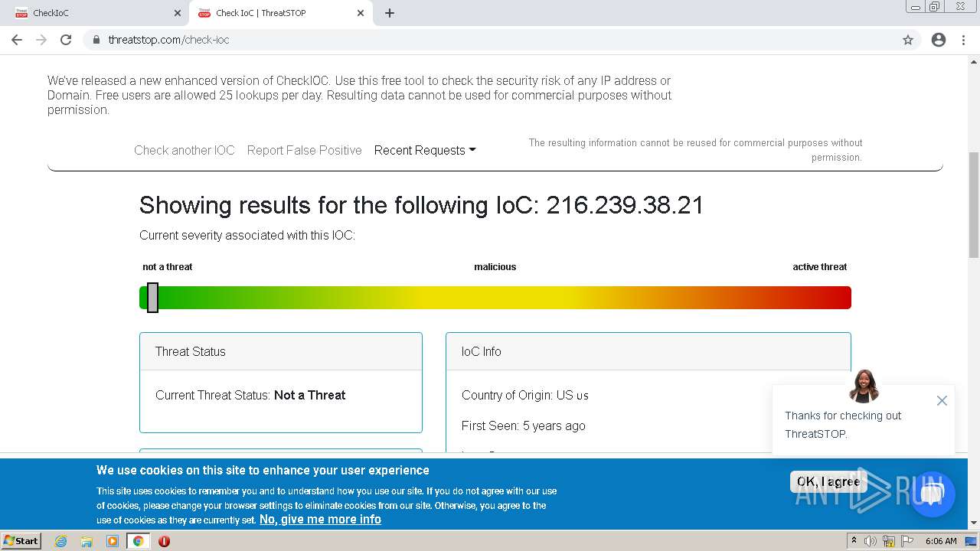Click the scrollbar down arrow
The image size is (980, 551).
[974, 523]
